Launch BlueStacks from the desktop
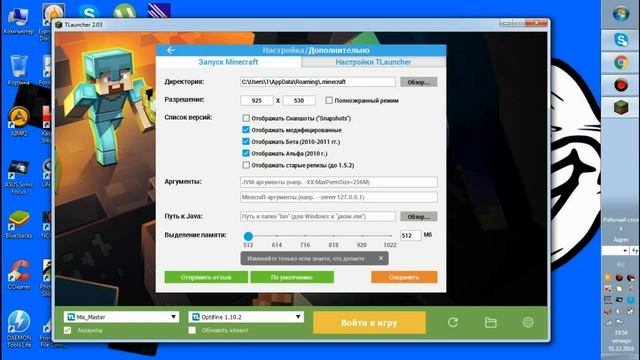This screenshot has height=360, width=640. (x=19, y=224)
